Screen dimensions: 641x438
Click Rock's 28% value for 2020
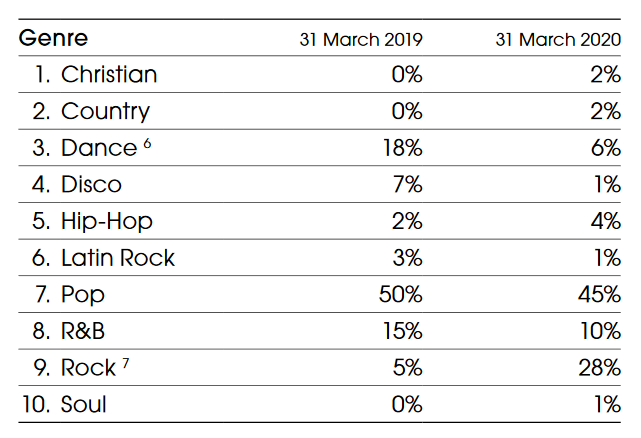(598, 368)
